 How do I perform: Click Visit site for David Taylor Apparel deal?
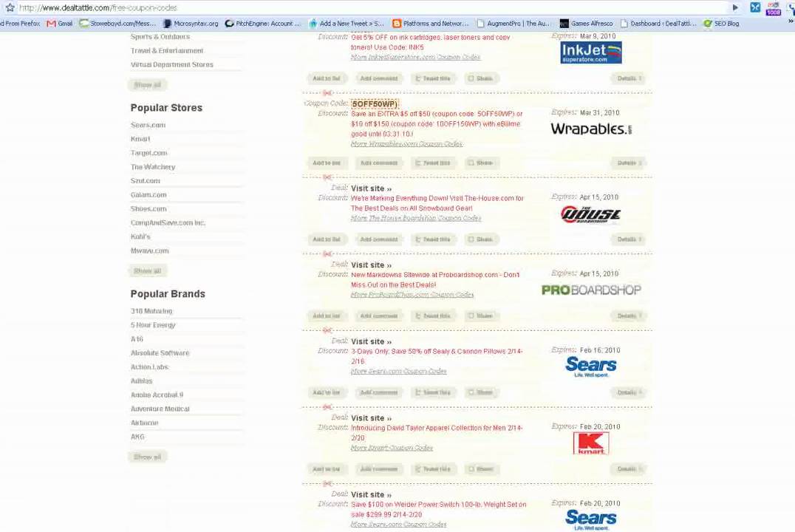tap(372, 418)
